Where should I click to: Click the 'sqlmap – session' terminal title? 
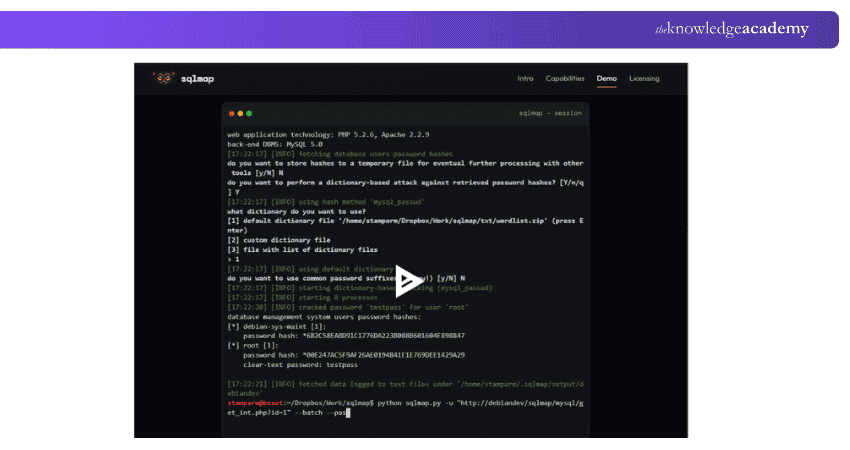click(x=550, y=113)
